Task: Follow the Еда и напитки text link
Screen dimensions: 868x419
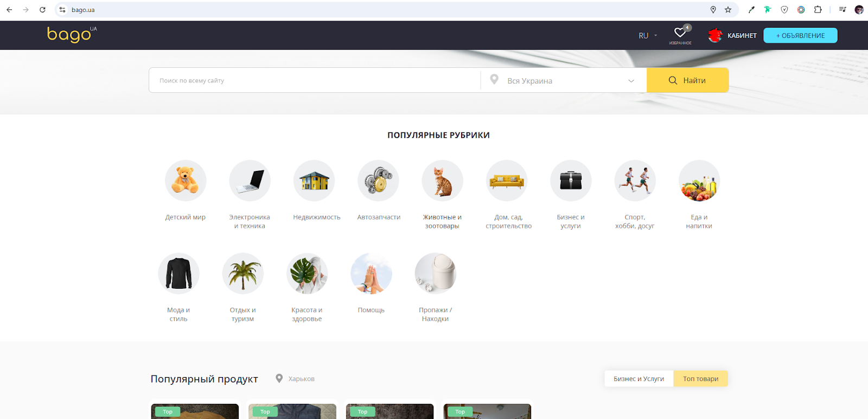Action: (x=699, y=221)
